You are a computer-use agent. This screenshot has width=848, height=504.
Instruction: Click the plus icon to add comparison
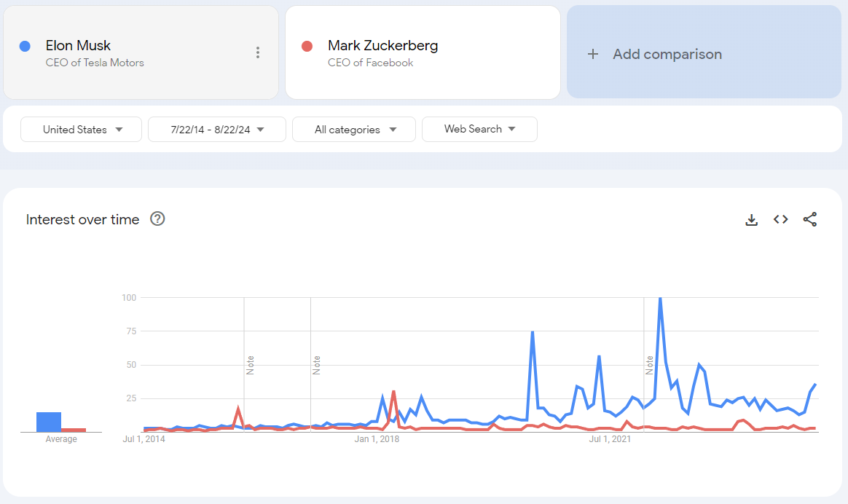[x=593, y=54]
